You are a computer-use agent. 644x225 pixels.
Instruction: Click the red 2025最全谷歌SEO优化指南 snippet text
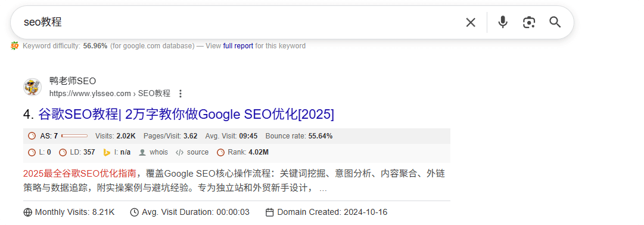pos(79,174)
